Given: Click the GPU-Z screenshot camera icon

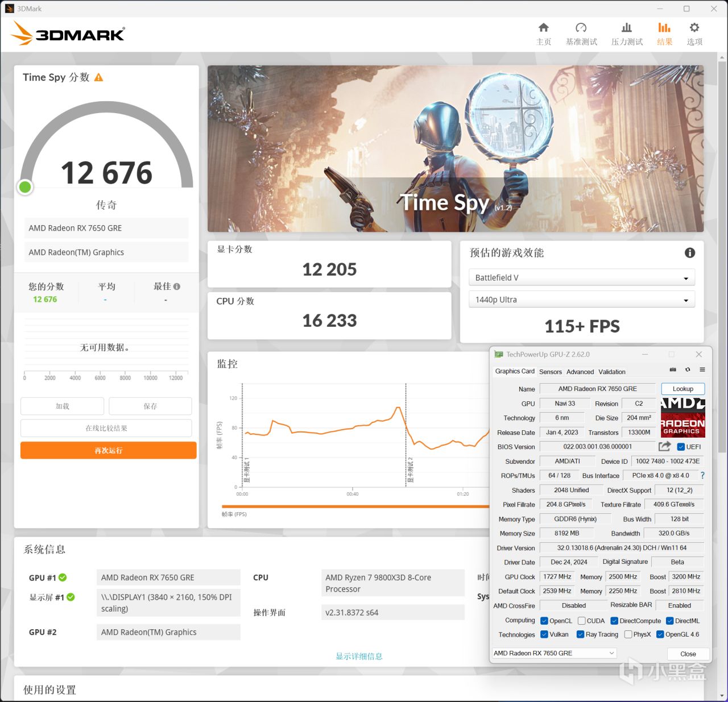Looking at the screenshot, I should coord(673,370).
